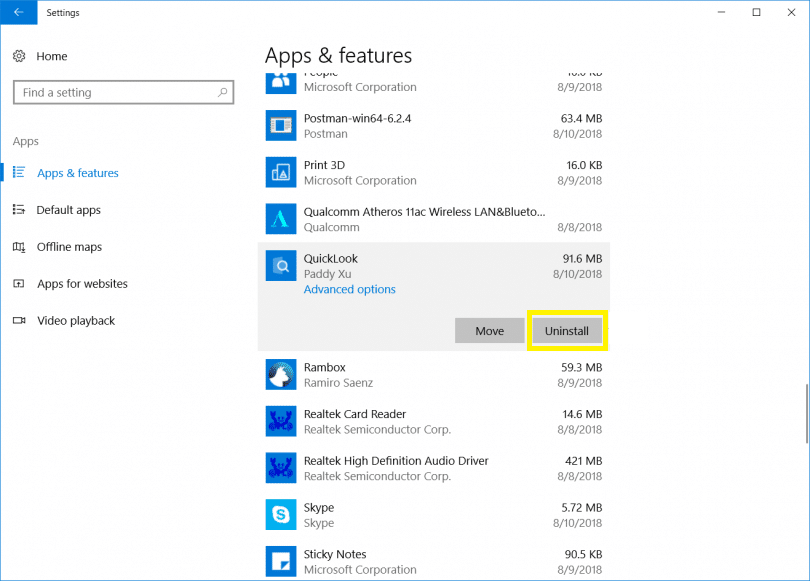Image resolution: width=810 pixels, height=581 pixels.
Task: Select the Skype app icon
Action: pos(281,515)
